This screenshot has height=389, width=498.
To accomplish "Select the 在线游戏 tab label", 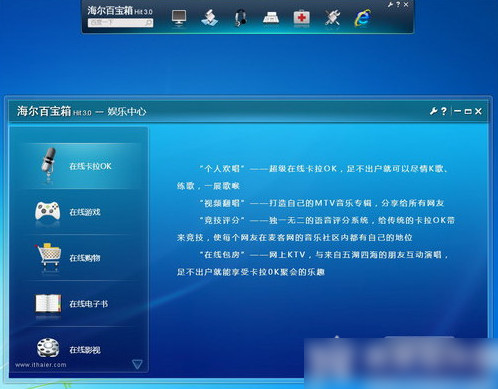I will pos(85,212).
